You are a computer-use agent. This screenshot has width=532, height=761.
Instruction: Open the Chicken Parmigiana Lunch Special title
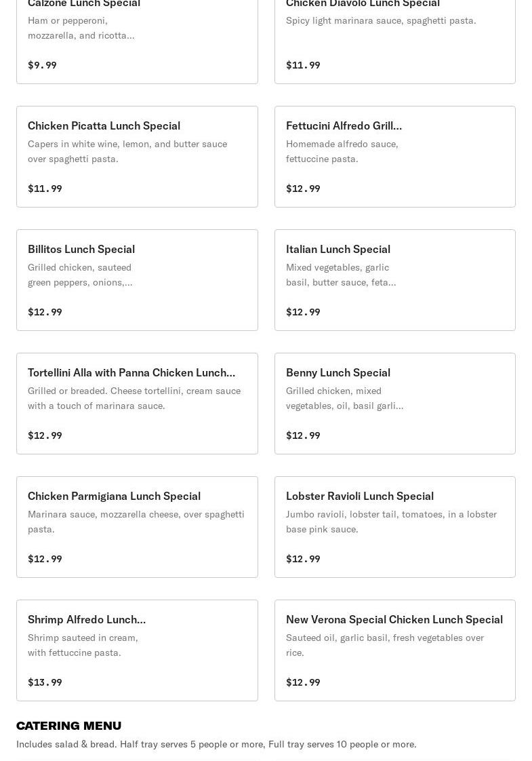(114, 496)
